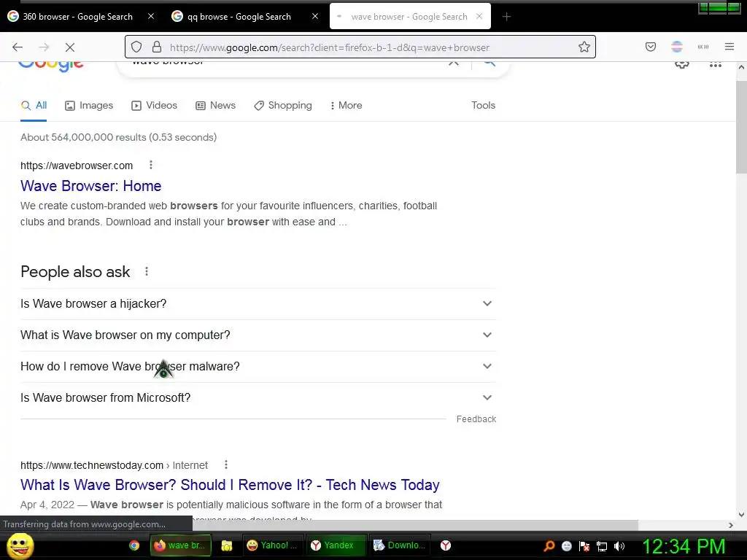Open Google search settings gear
This screenshot has height=560, width=747.
pyautogui.click(x=682, y=65)
